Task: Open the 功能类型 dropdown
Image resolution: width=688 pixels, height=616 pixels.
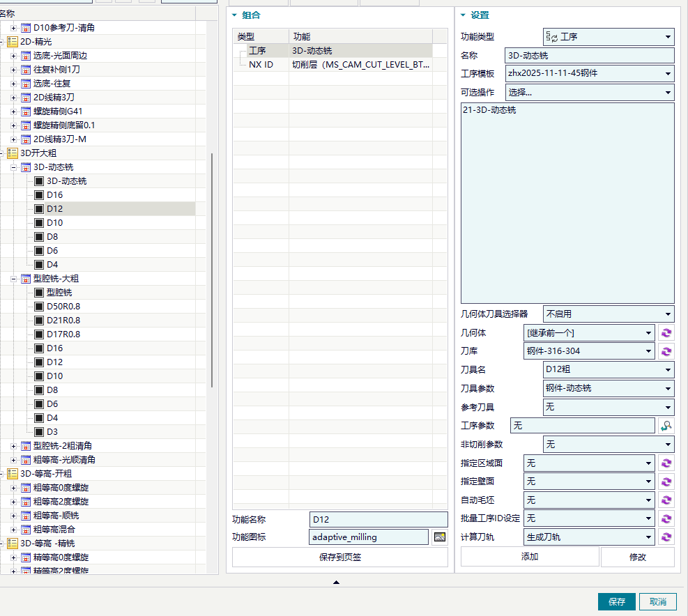Action: [609, 37]
